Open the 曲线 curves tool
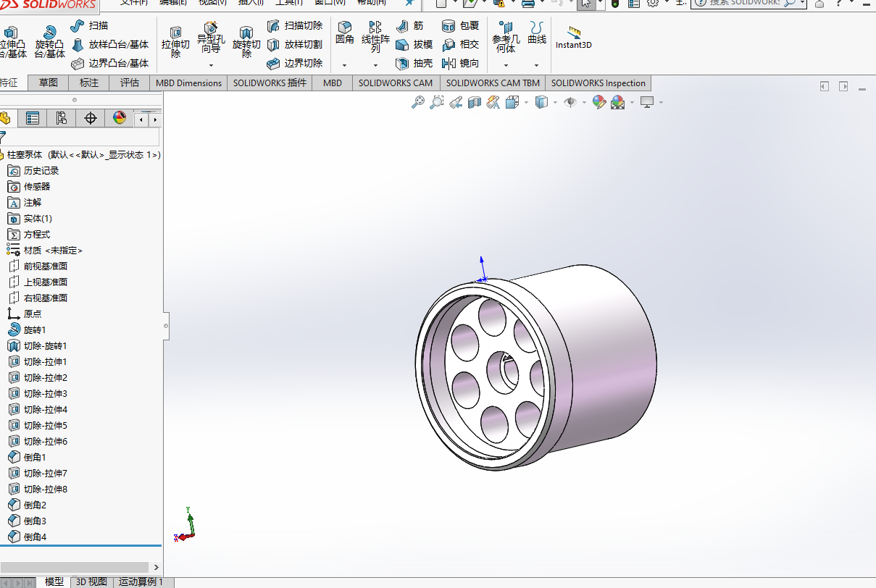The width and height of the screenshot is (876, 588). pyautogui.click(x=537, y=33)
